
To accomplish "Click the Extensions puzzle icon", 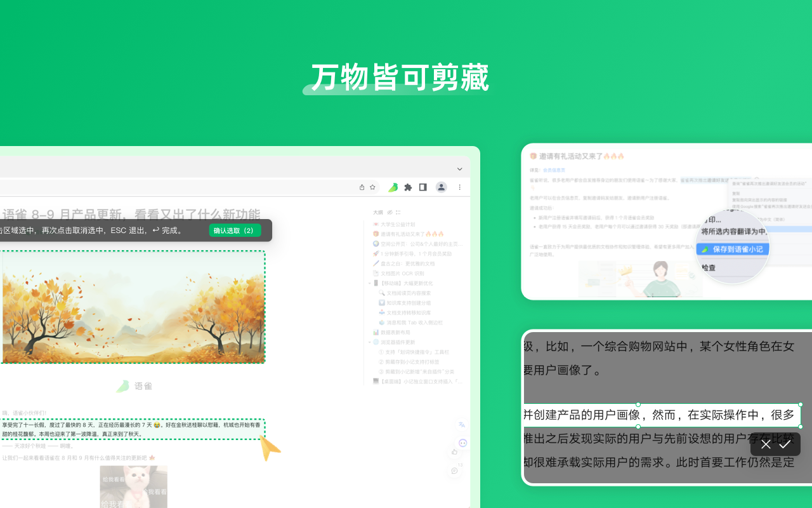I will click(408, 187).
